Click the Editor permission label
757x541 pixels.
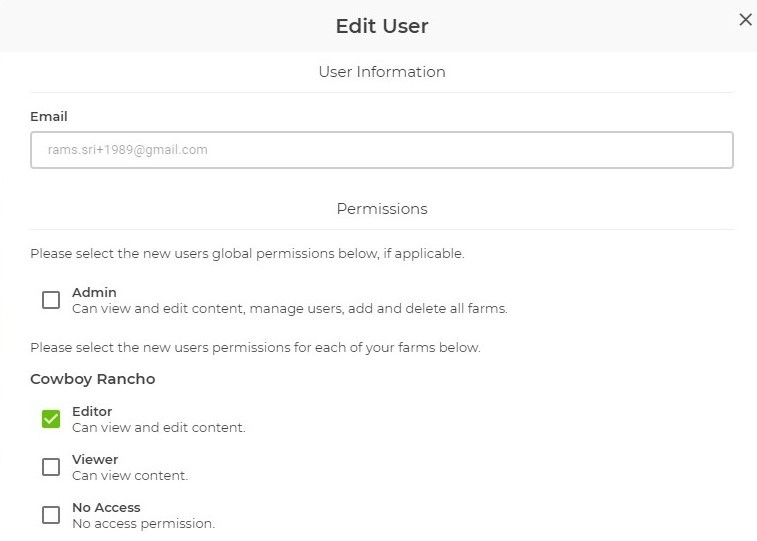[x=92, y=412]
